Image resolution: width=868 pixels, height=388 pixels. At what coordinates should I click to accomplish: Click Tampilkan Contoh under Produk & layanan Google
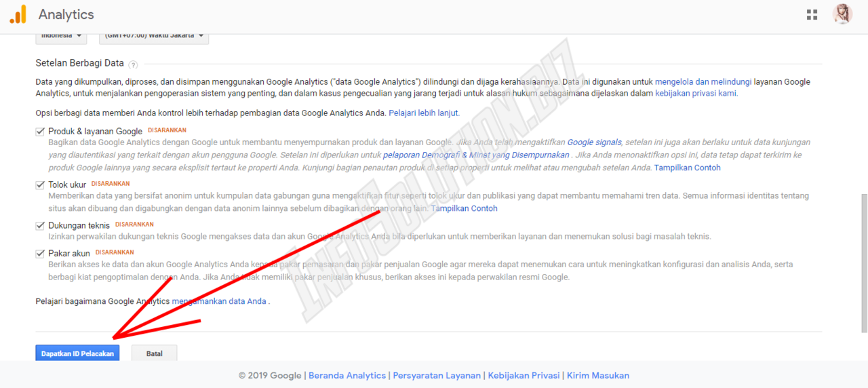coord(687,168)
